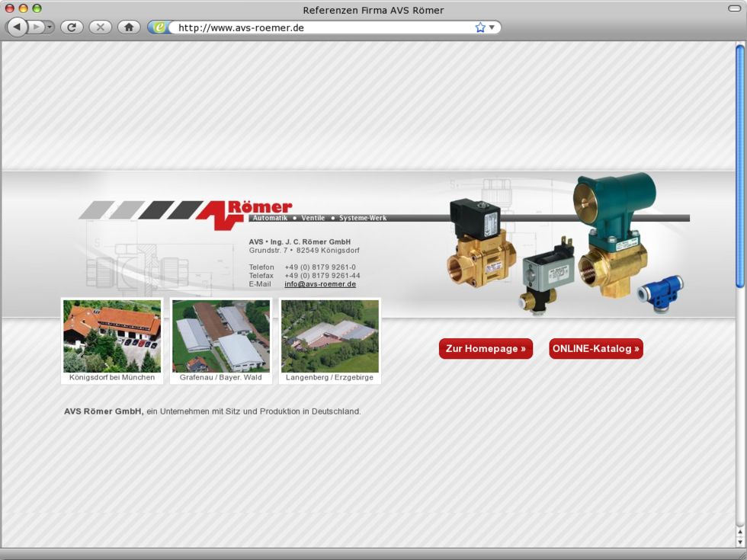Click the telephone number +49 (0) 8179 9261-0
This screenshot has width=747, height=560.
point(320,267)
